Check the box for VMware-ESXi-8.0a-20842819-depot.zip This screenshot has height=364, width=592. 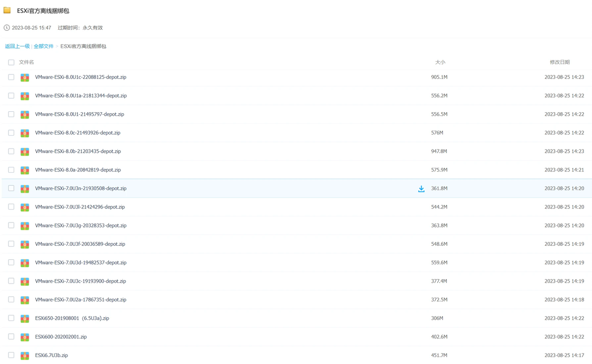[x=11, y=169]
